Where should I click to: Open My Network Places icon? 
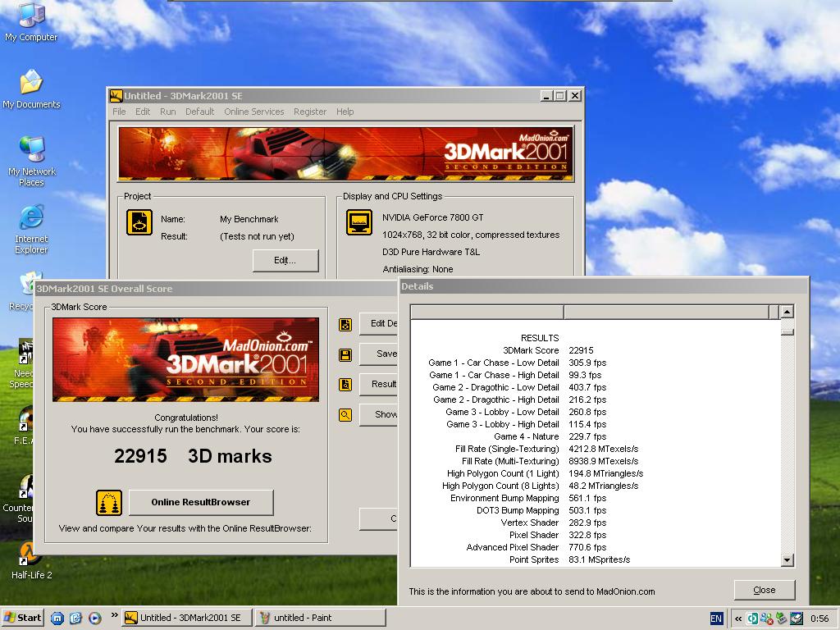point(32,162)
